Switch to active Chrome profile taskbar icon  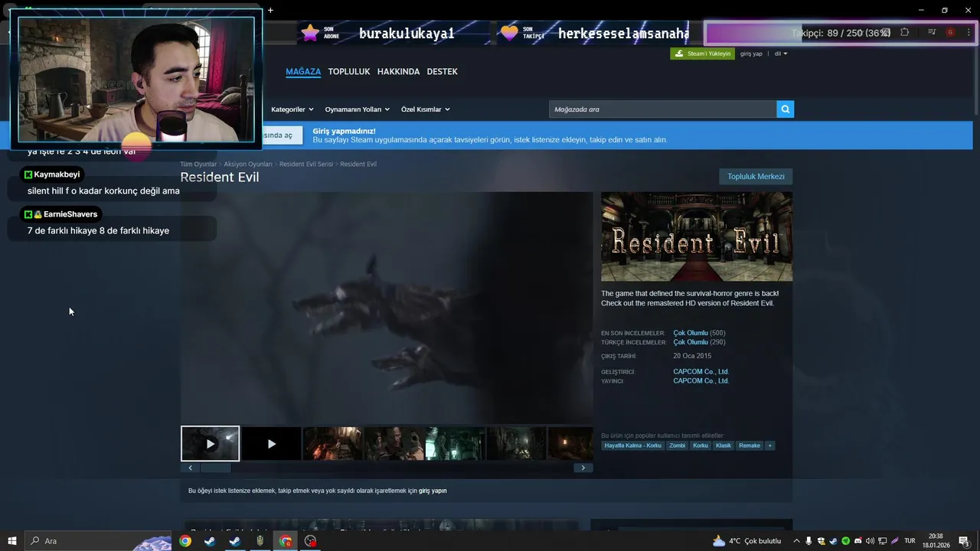tap(286, 541)
